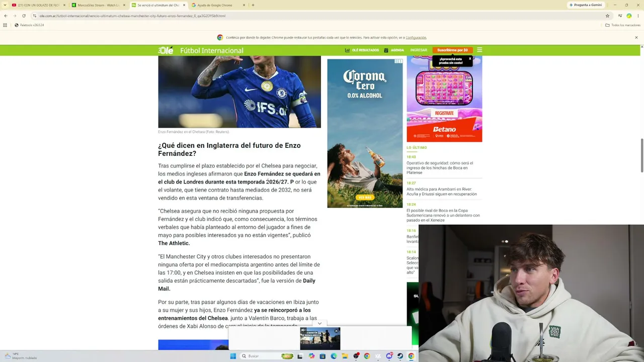Open the Windows Start menu
The image size is (644, 362).
(233, 356)
